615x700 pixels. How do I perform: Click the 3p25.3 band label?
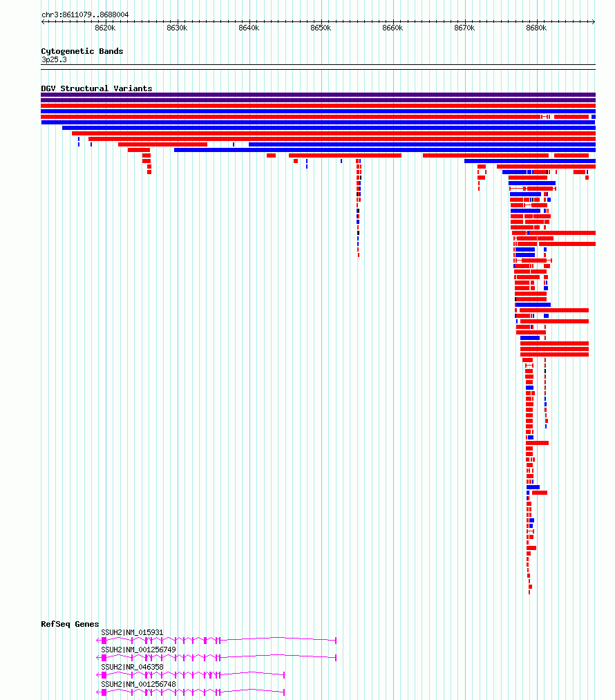pos(54,60)
